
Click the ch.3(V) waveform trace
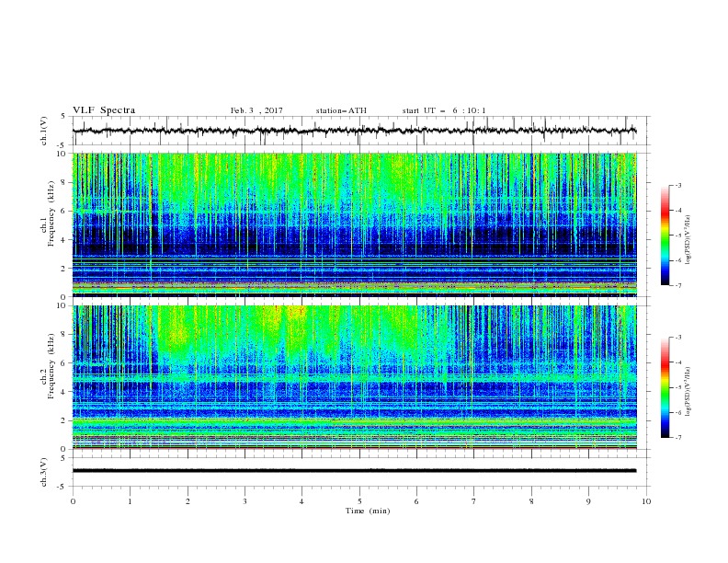coord(355,471)
